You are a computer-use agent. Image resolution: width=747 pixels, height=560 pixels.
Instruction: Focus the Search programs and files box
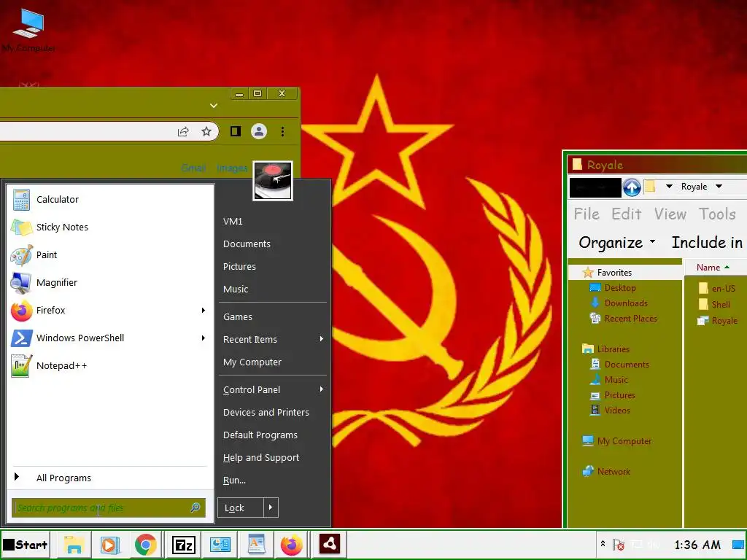pyautogui.click(x=109, y=507)
